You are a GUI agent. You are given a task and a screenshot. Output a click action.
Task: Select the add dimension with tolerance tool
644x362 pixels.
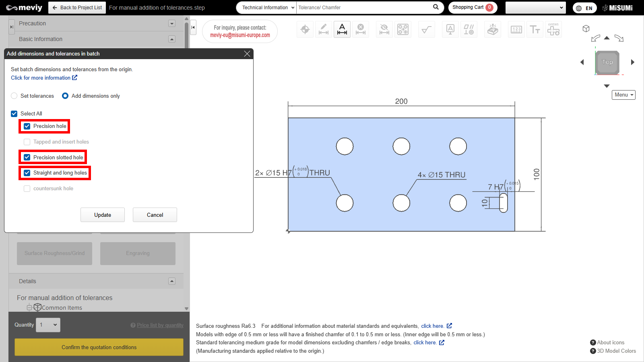(342, 29)
